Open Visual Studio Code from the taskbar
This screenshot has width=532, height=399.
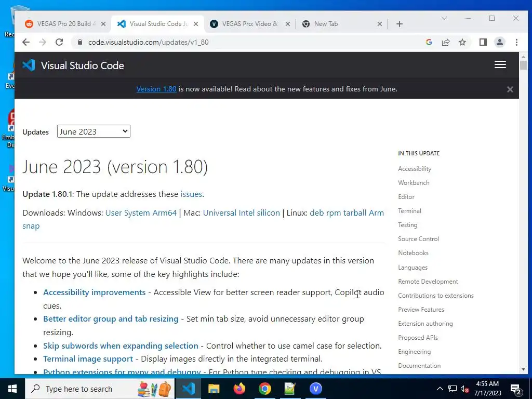click(x=188, y=389)
